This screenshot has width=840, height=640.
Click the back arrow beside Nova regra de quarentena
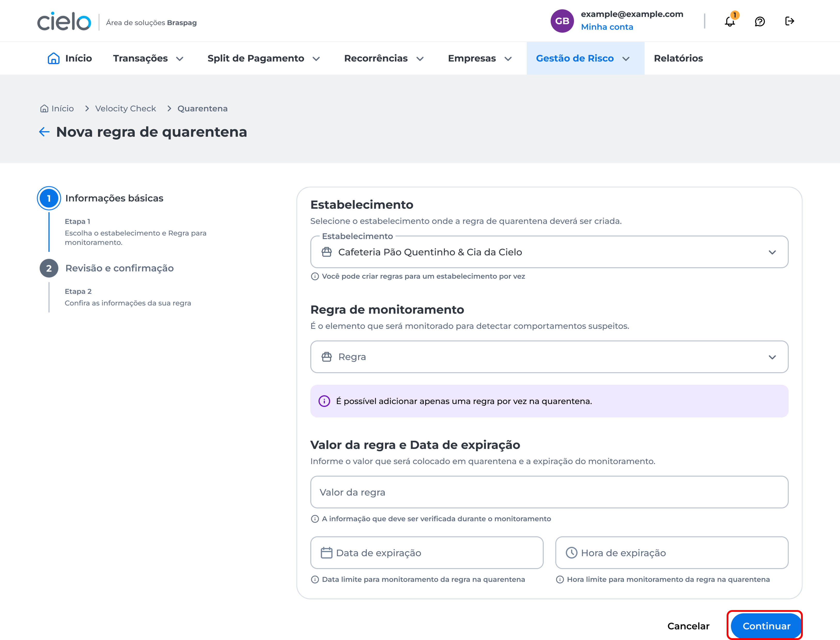tap(44, 131)
